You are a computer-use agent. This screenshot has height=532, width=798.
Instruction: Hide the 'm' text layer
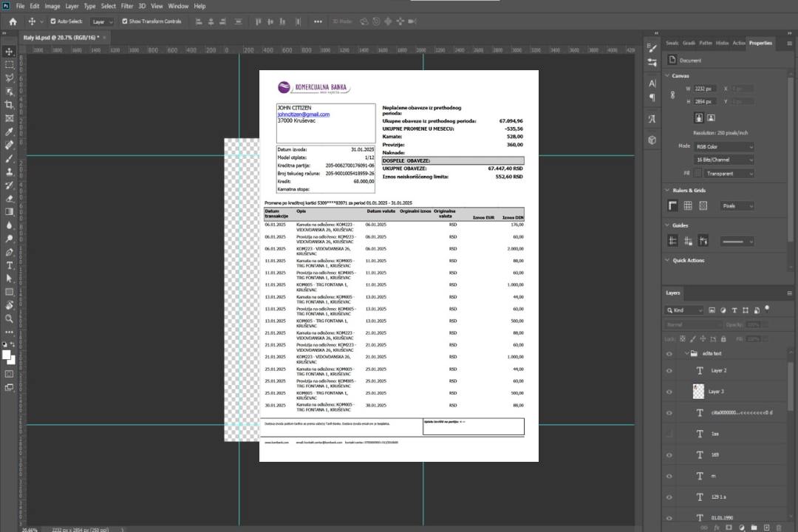pos(669,476)
